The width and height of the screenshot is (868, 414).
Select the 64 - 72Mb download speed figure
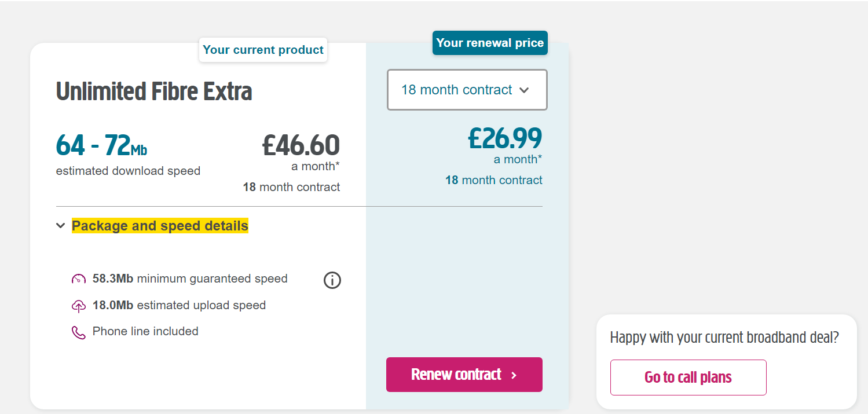coord(101,146)
